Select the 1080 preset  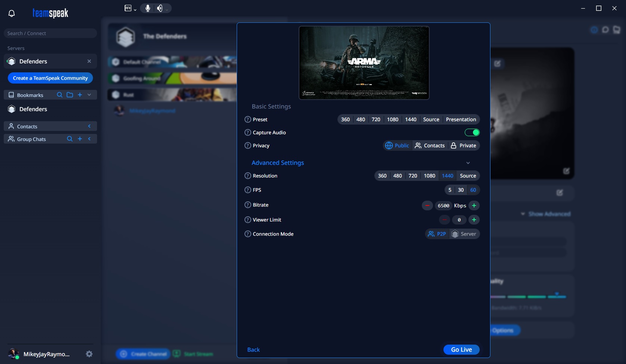click(393, 119)
